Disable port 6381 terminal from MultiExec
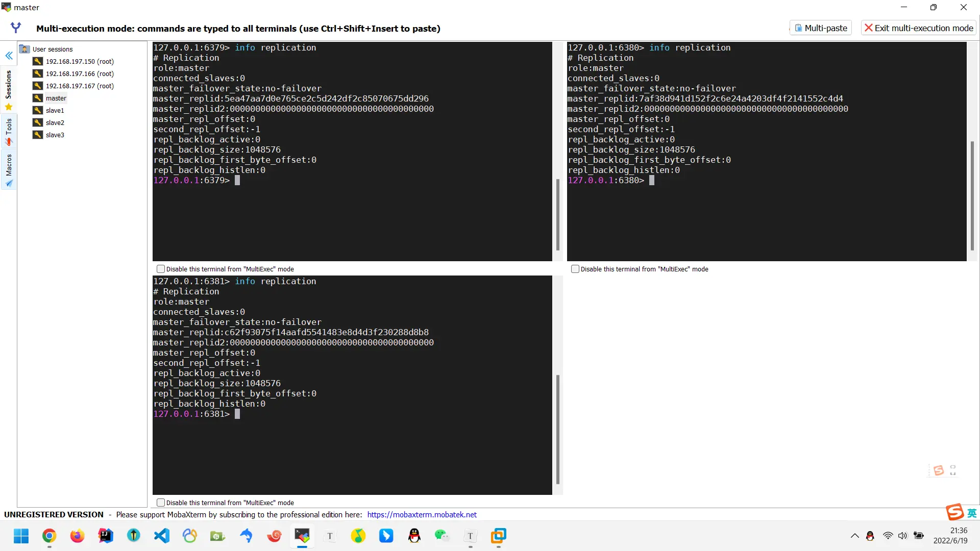 point(161,503)
